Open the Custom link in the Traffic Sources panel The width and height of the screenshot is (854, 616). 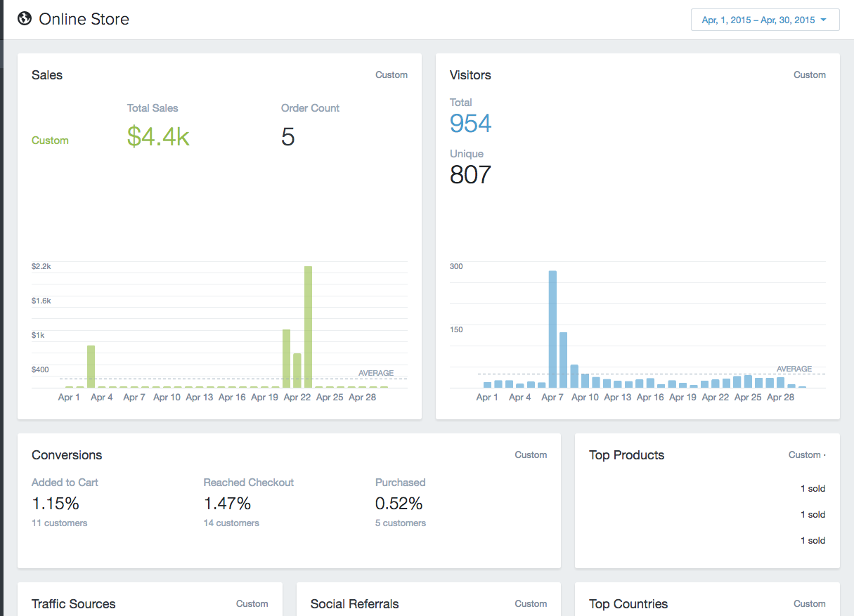click(252, 603)
